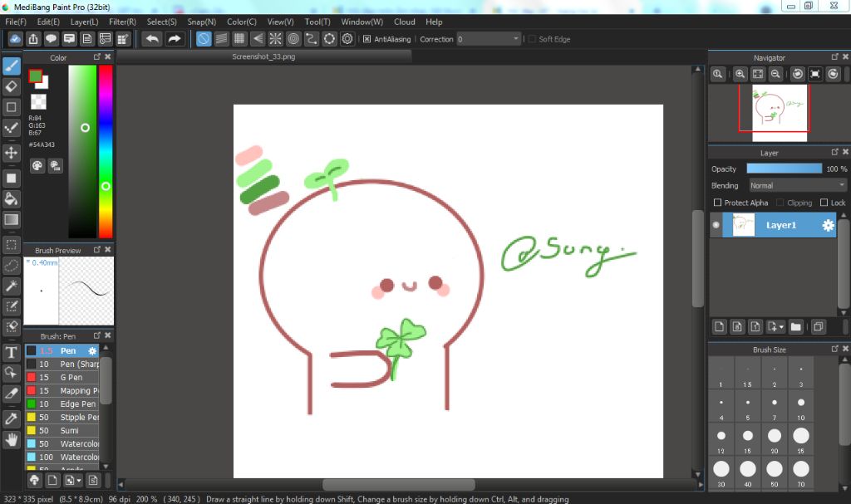
Task: Detach the Color panel
Action: pos(96,57)
